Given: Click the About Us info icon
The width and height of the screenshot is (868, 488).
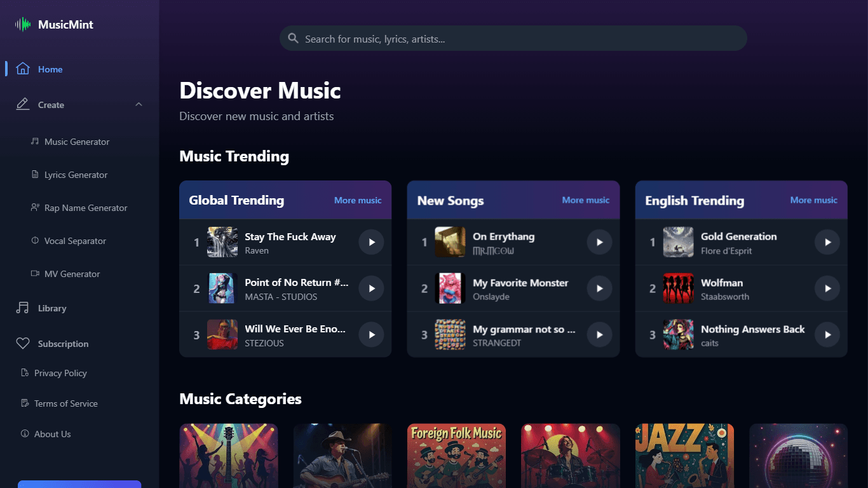Looking at the screenshot, I should coord(25,433).
